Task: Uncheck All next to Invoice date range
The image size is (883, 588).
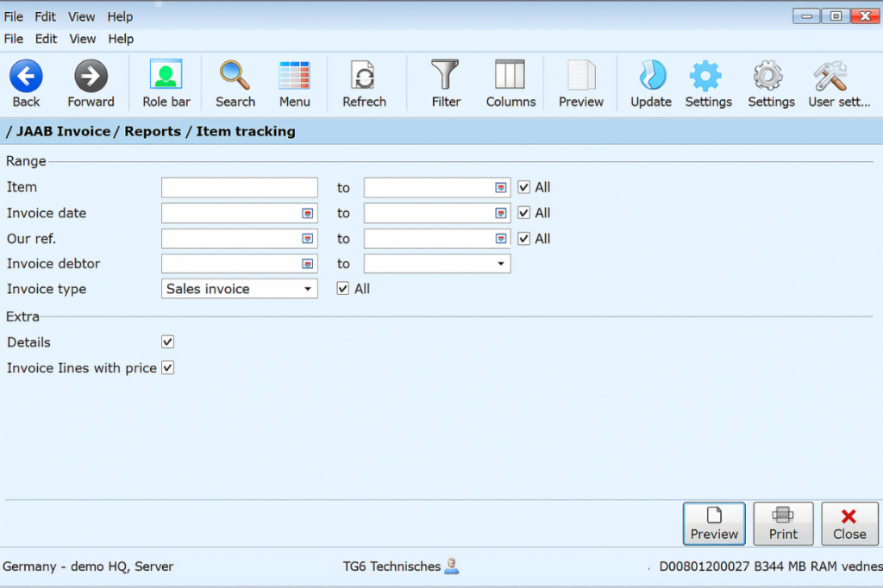Action: click(523, 212)
